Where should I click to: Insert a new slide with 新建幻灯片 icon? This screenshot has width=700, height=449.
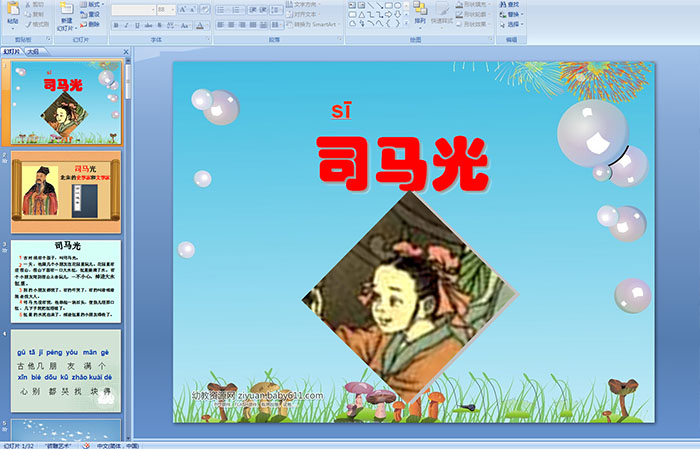point(67,8)
